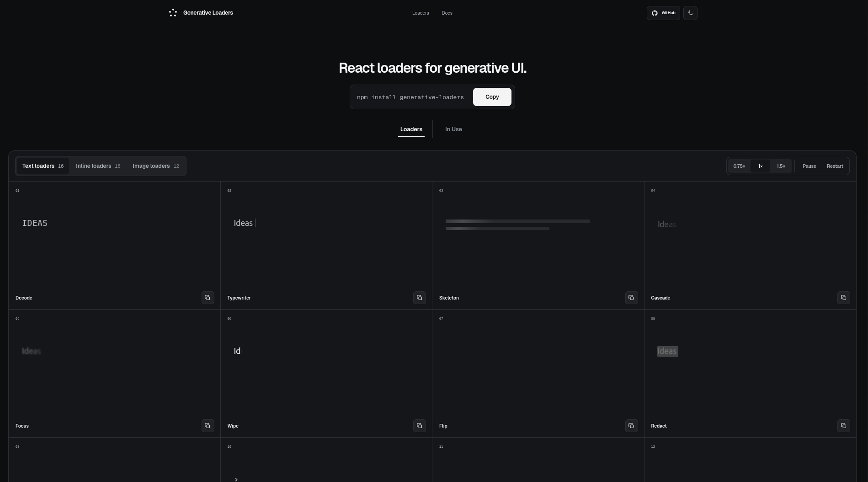Viewport: 868px width, 482px height.
Task: Click the Copy install command button
Action: tap(492, 97)
